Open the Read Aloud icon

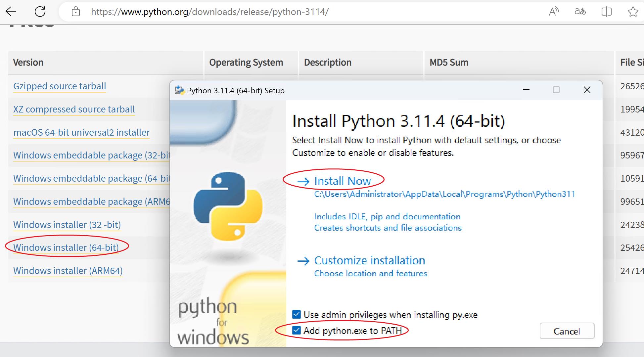coord(554,12)
